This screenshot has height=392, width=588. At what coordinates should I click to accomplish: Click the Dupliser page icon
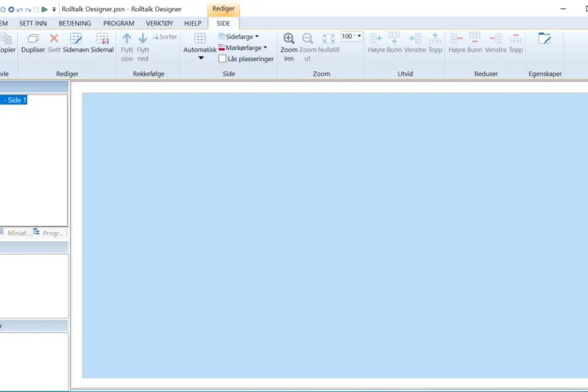tap(33, 39)
